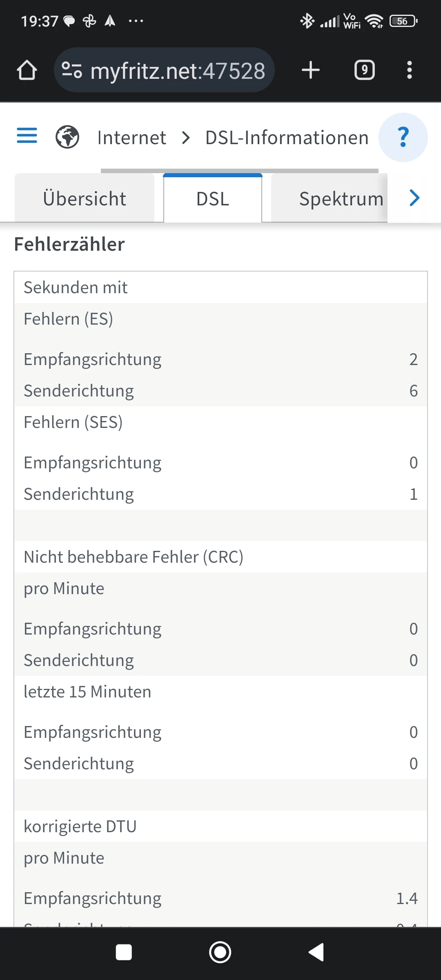The width and height of the screenshot is (441, 980).
Task: Open the Spektrum tab
Action: click(341, 199)
